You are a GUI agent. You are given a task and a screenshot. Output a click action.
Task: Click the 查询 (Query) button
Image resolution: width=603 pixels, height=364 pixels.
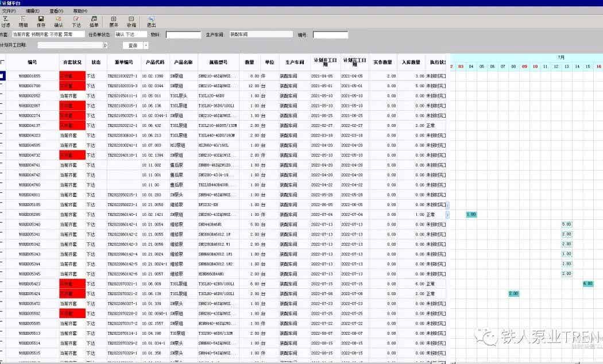(133, 45)
